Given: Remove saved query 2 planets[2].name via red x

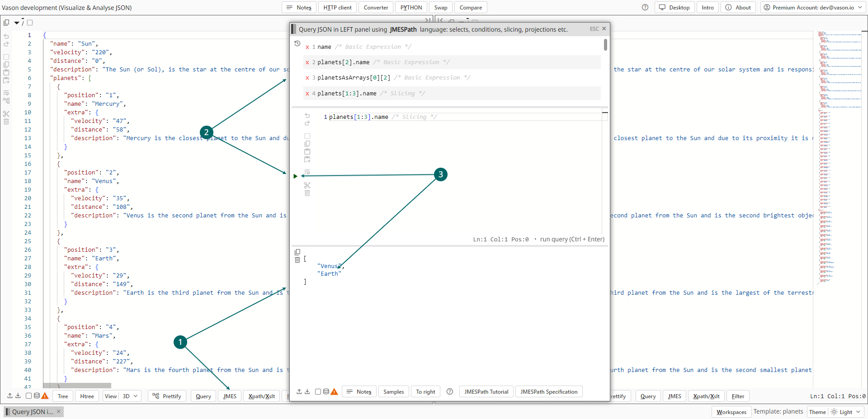Looking at the screenshot, I should coord(307,62).
